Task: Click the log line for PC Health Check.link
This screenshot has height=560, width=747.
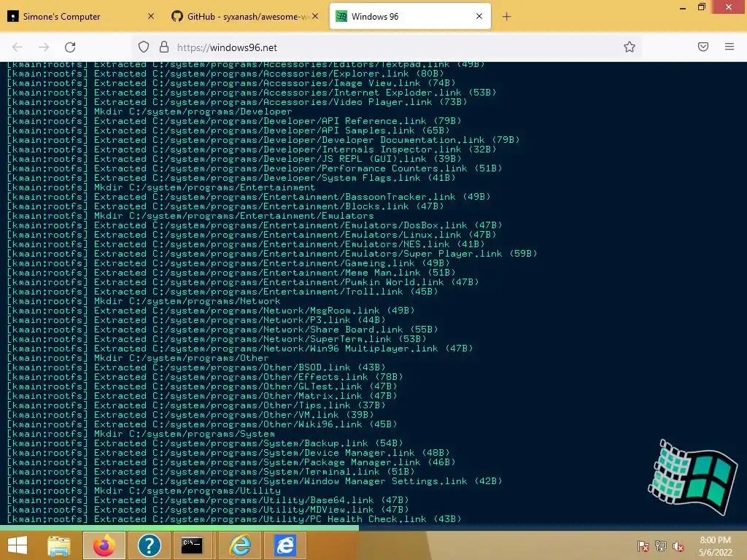Action: pyautogui.click(x=234, y=519)
